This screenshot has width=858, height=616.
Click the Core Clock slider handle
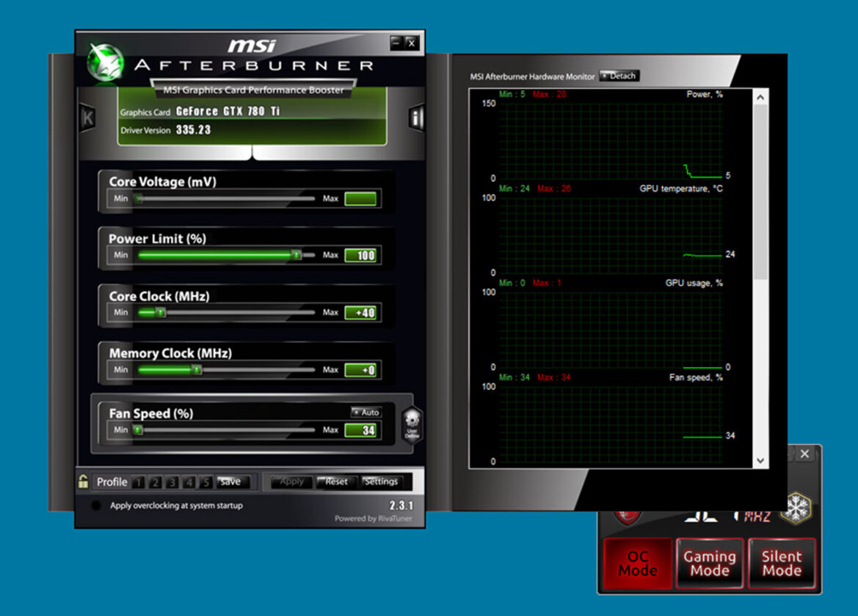click(x=161, y=312)
